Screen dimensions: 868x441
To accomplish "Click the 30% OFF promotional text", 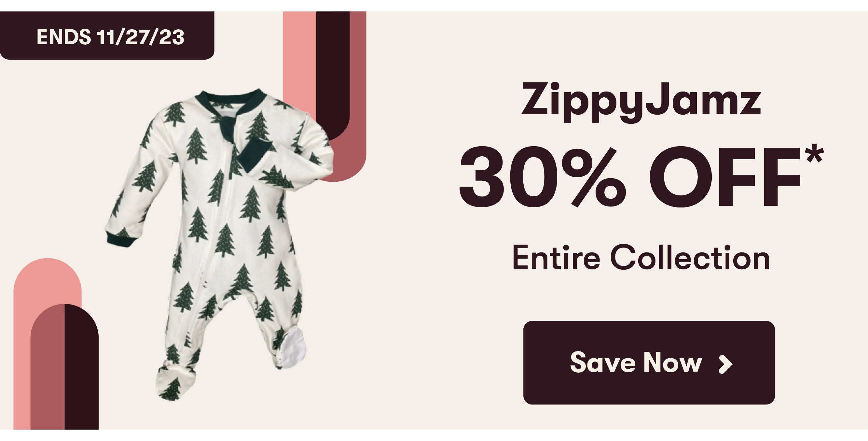I will pos(641,176).
